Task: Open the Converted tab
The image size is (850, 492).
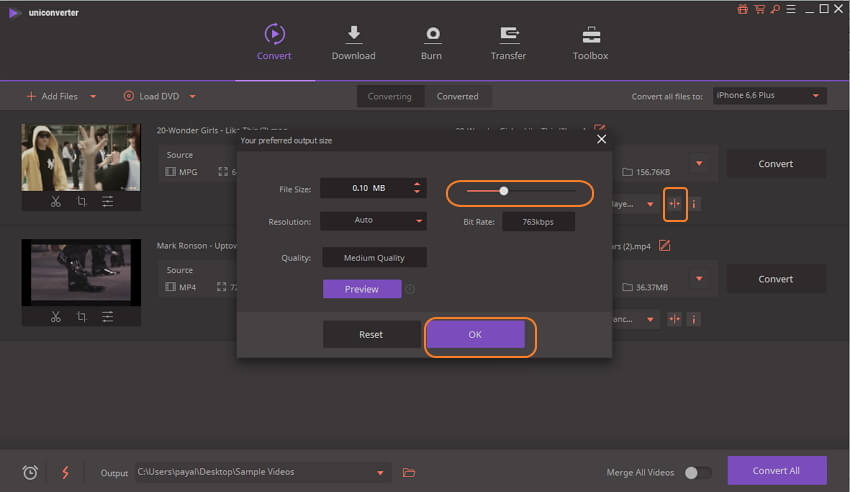Action: pos(457,96)
